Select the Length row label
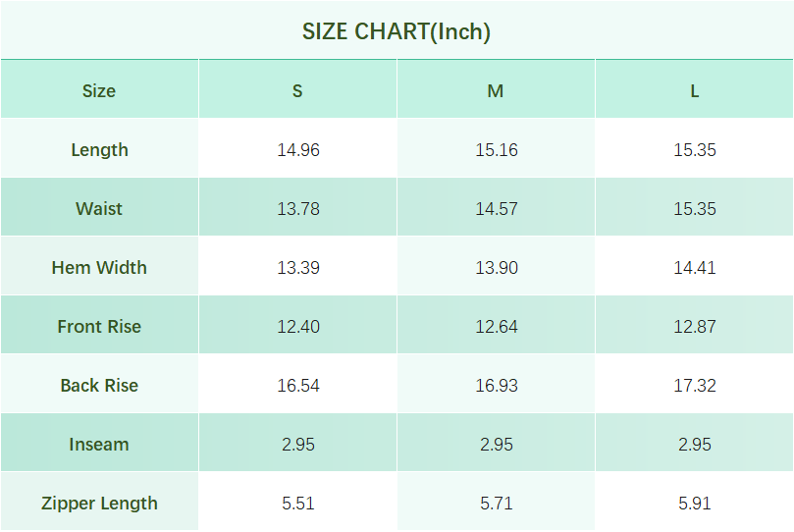Viewport: 794px width, 532px height. (x=99, y=150)
